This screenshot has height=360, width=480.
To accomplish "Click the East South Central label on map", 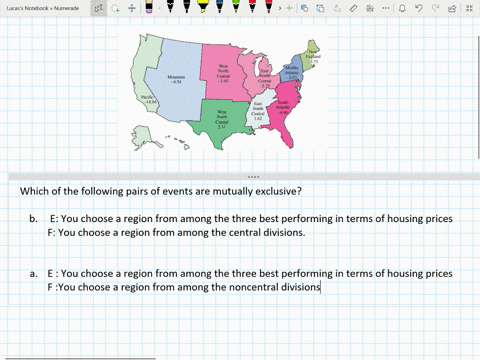I will (x=258, y=111).
